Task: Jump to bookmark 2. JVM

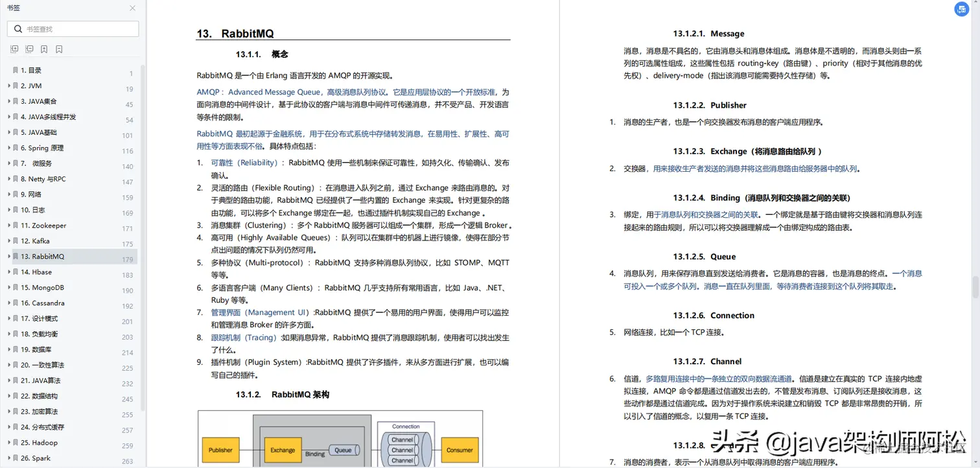Action: (x=31, y=86)
